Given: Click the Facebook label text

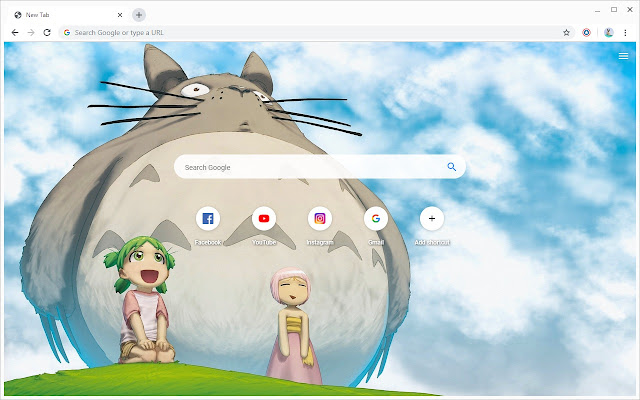Looking at the screenshot, I should click(x=208, y=242).
